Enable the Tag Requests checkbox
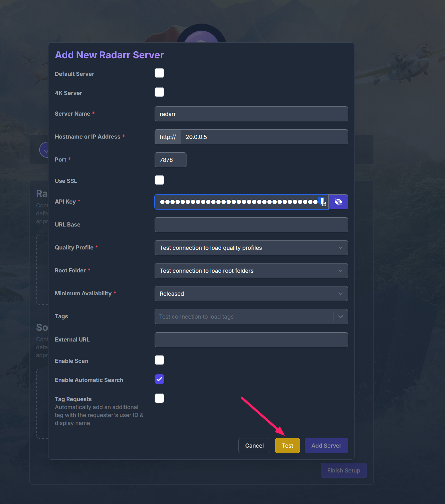The width and height of the screenshot is (445, 504). click(159, 399)
